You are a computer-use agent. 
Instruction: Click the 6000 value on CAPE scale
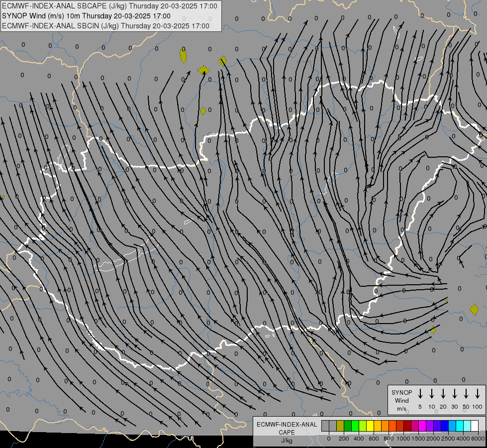coord(478,439)
